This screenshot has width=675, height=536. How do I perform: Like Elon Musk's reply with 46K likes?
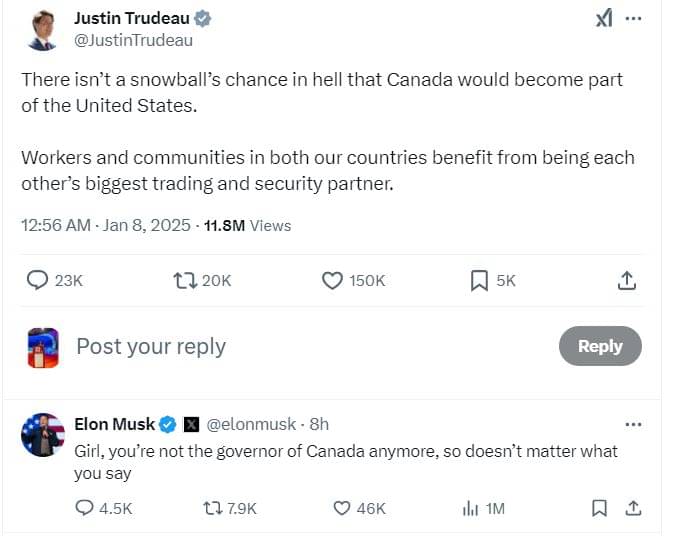click(340, 508)
